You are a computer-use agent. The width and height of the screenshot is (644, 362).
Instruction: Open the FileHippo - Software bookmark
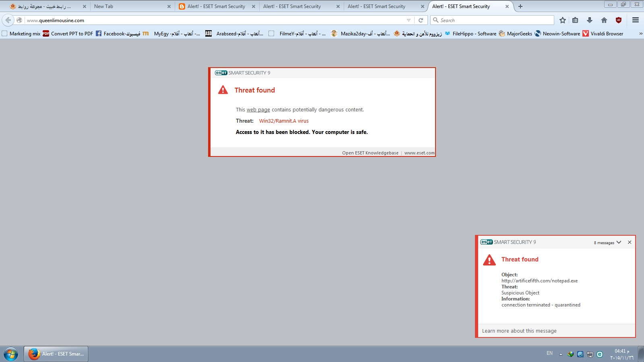click(x=470, y=34)
